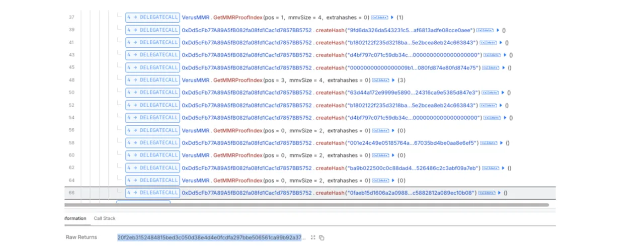Open Calldata badge on line 62
Image resolution: width=644 pixels, height=248 pixels.
point(490,168)
